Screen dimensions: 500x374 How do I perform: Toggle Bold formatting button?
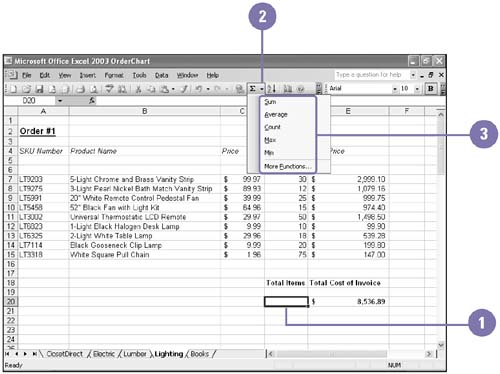[x=430, y=89]
